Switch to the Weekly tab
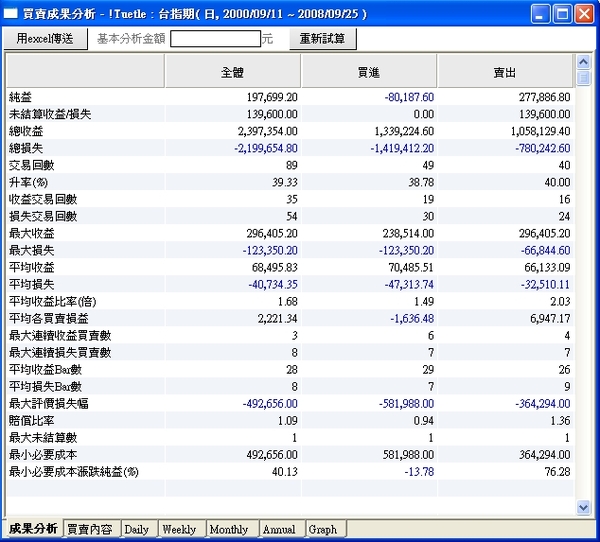The image size is (600, 542). (x=179, y=529)
